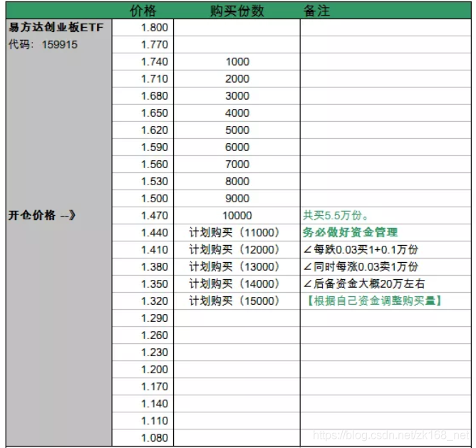Viewport: 476px width, 448px height.
Task: Select purchase quantity cell 4000
Action: click(x=237, y=113)
